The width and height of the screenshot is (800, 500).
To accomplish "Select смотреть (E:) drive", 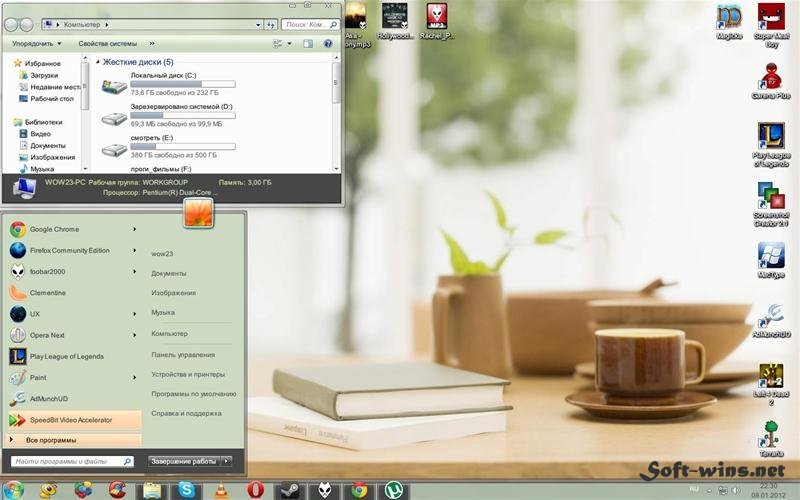I will (x=168, y=146).
